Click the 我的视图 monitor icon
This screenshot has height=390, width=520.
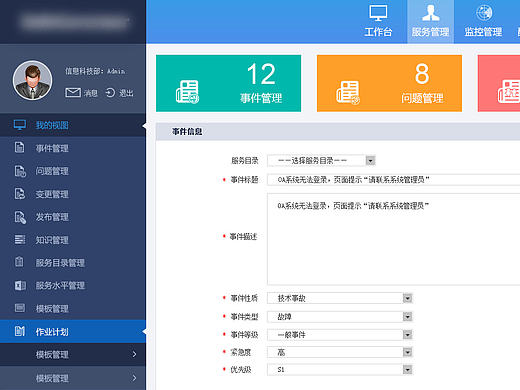coord(20,125)
